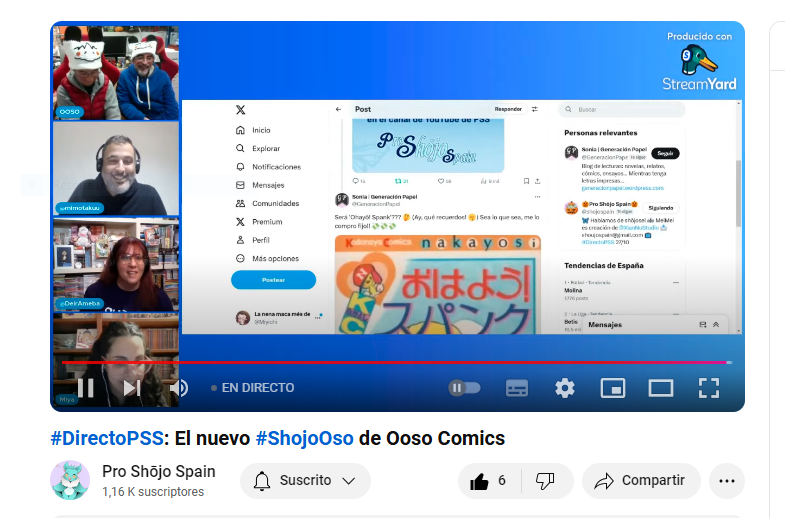Open the Pro Shōjo Spain channel name
Image resolution: width=785 pixels, height=518 pixels.
[159, 471]
